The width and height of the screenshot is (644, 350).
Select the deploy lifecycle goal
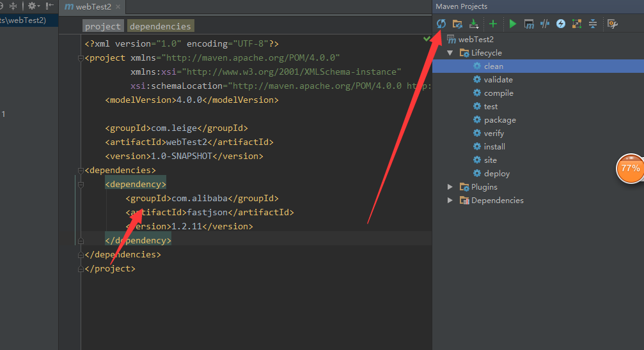click(496, 174)
